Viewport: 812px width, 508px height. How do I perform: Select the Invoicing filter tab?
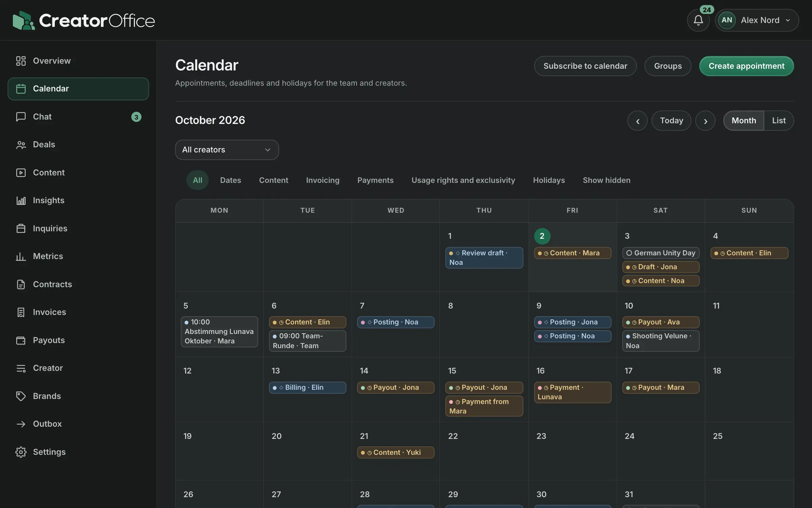322,180
